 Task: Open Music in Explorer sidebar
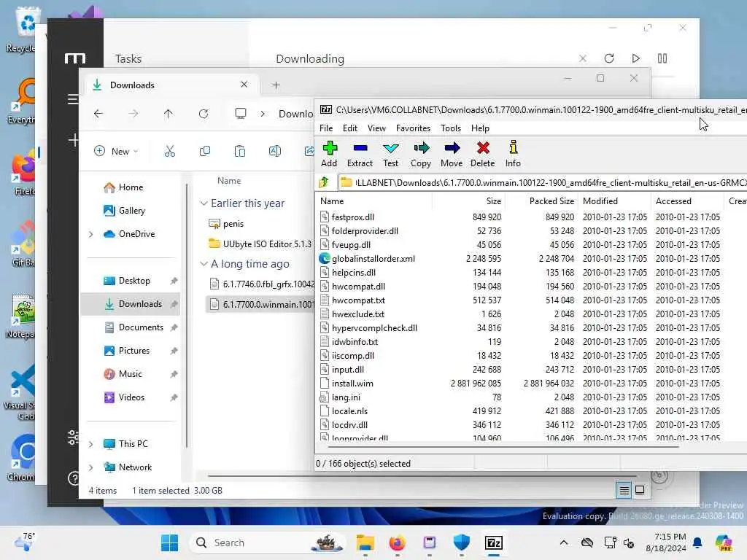point(131,374)
